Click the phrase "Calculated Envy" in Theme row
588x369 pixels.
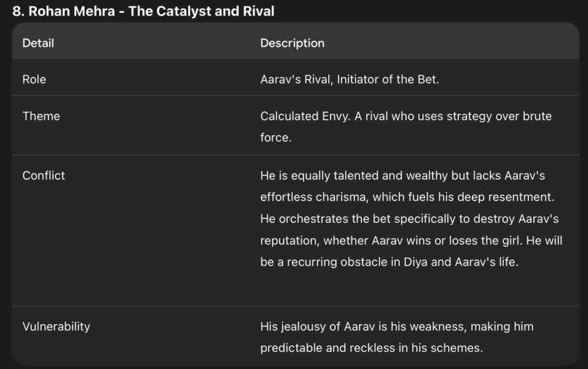304,116
